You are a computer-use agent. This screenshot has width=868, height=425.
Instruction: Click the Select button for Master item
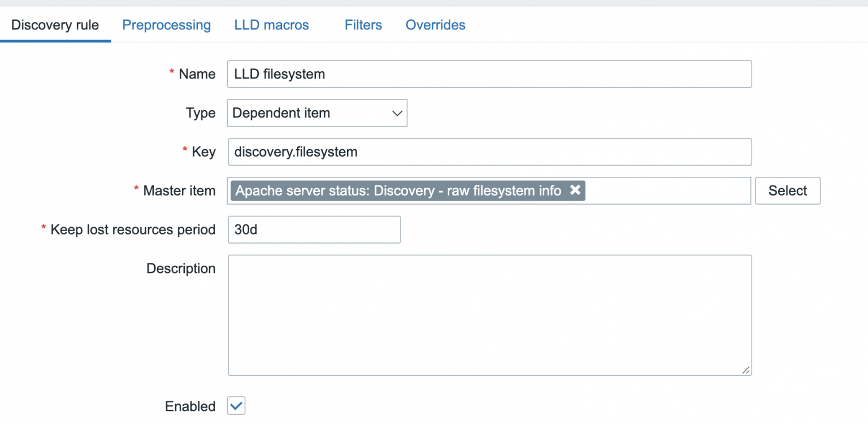coord(787,190)
